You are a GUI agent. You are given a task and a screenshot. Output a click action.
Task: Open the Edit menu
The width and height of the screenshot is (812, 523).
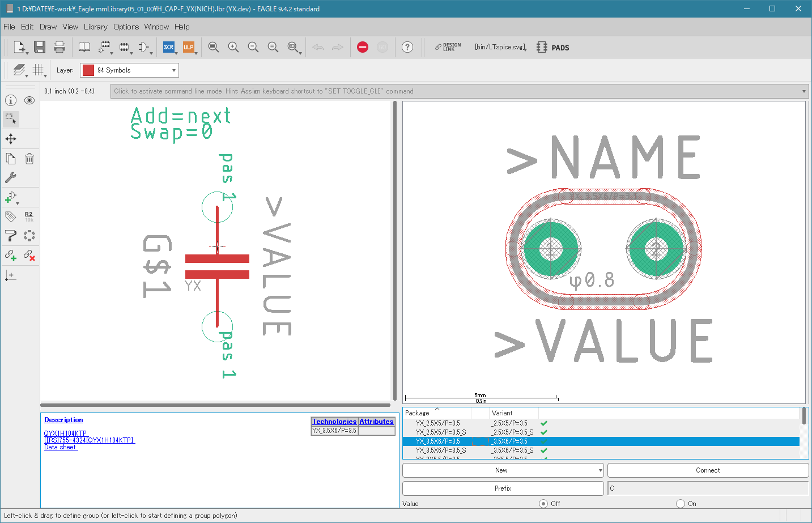(27, 27)
